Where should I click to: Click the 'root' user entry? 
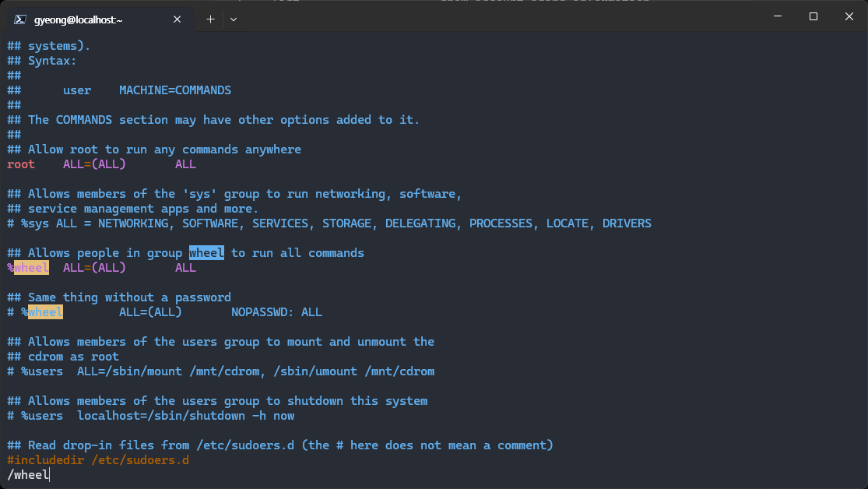point(21,164)
